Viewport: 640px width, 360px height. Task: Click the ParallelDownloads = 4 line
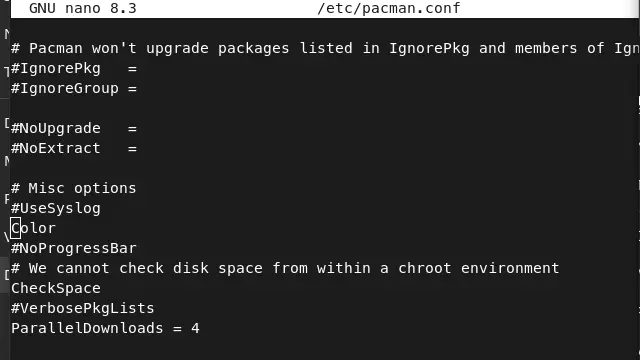[x=105, y=328]
